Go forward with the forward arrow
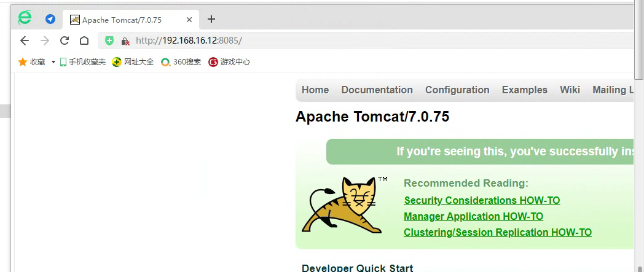 (x=45, y=40)
